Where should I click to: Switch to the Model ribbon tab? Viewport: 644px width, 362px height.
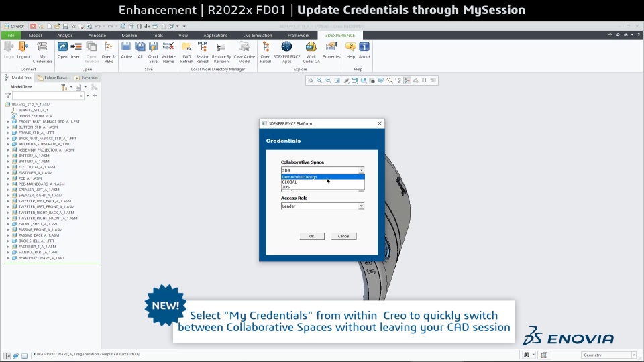36,36
